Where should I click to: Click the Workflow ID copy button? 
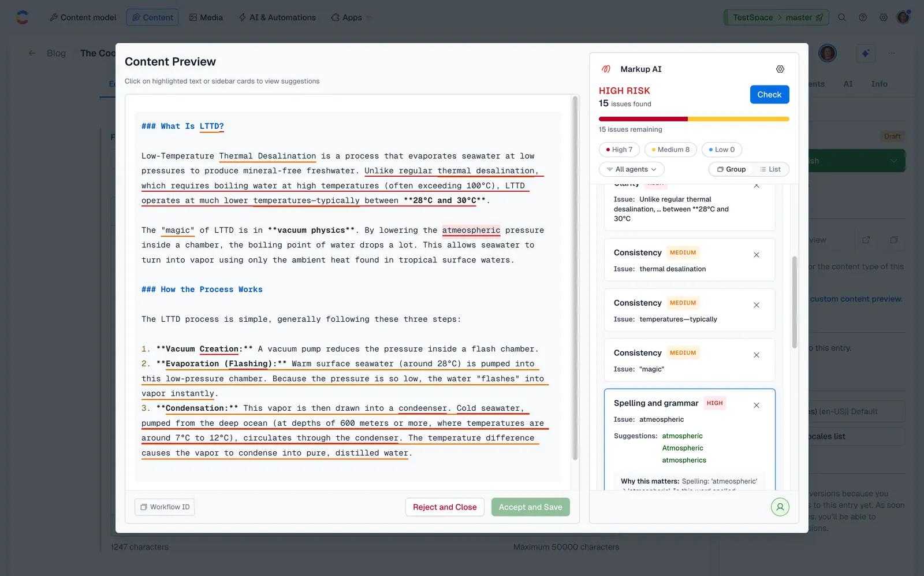coord(165,507)
